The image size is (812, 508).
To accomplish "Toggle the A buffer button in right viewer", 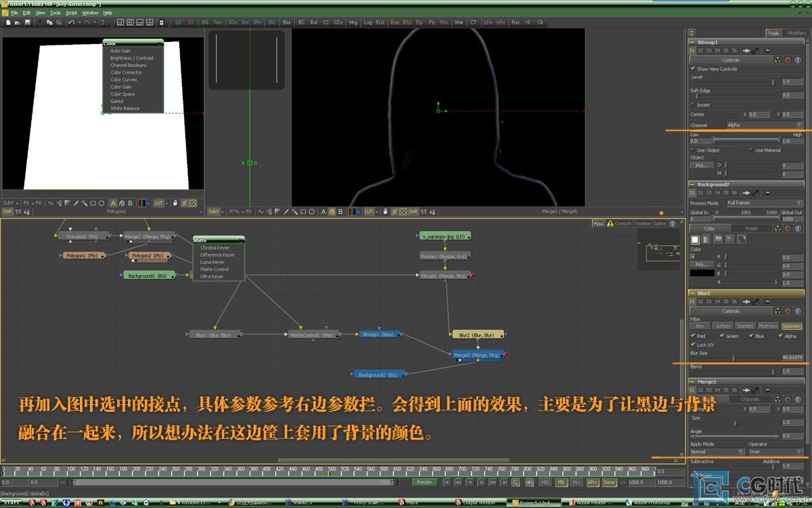I will pyautogui.click(x=323, y=212).
